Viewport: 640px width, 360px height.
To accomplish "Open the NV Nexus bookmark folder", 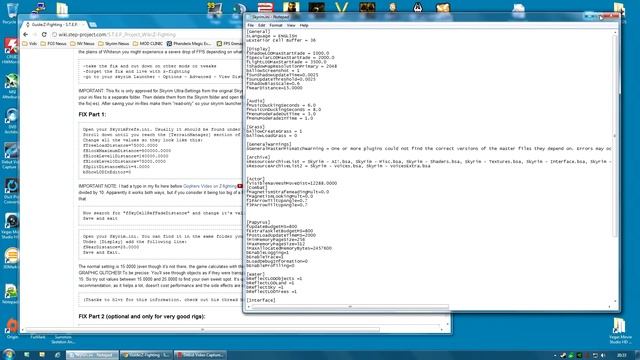I will (82, 43).
